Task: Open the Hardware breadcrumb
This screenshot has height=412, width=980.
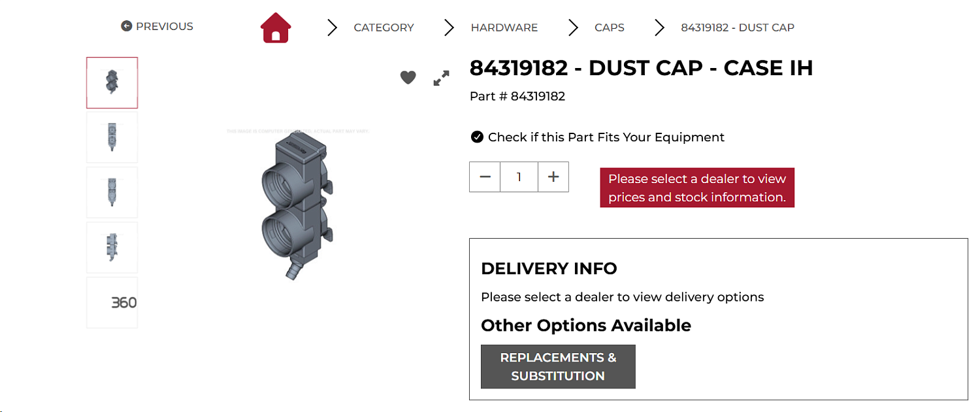Action: 504,27
